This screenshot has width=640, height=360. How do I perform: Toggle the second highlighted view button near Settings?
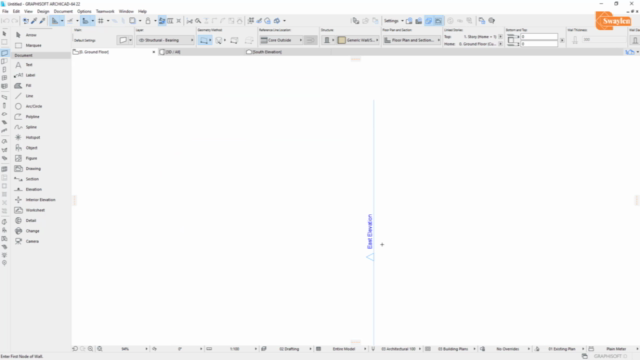[x=438, y=21]
